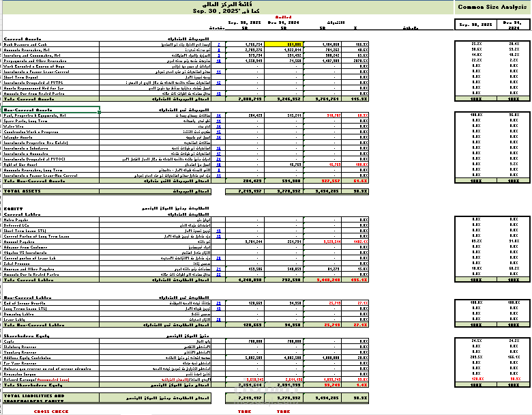Open the note link in Inventory and Consumables row
This screenshot has width=532, height=415.
pyautogui.click(x=219, y=55)
